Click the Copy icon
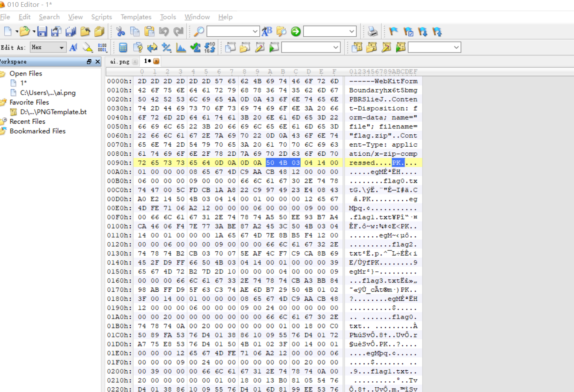 pyautogui.click(x=135, y=31)
